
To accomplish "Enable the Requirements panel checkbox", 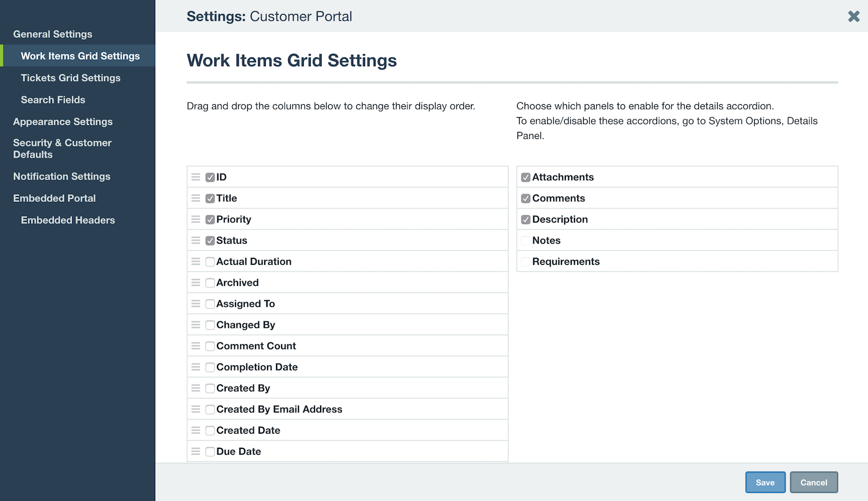I will 525,261.
